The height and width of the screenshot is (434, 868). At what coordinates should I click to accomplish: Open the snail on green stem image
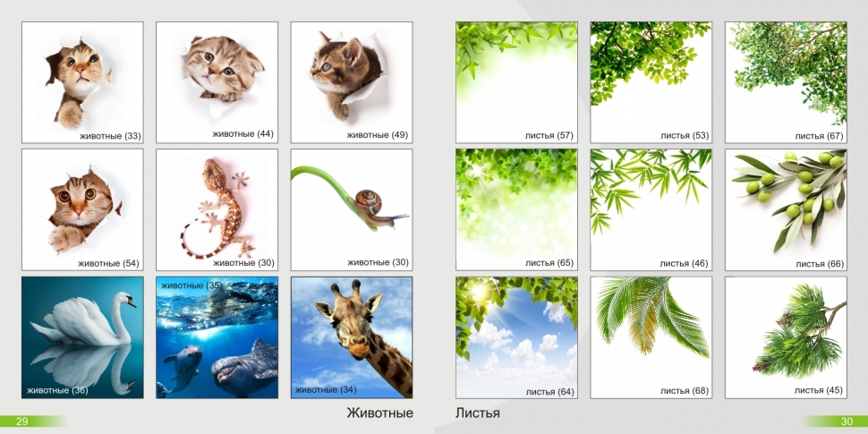(x=352, y=209)
